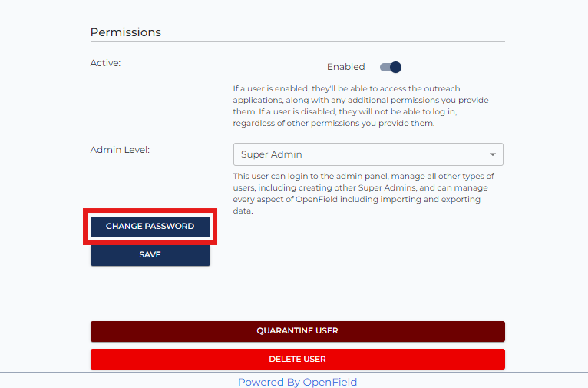This screenshot has height=388, width=588.
Task: Click the Enabled label beside the switch
Action: (345, 67)
